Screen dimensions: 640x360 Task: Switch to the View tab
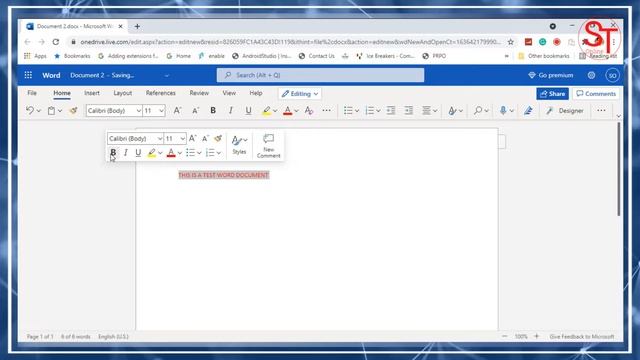coord(229,93)
